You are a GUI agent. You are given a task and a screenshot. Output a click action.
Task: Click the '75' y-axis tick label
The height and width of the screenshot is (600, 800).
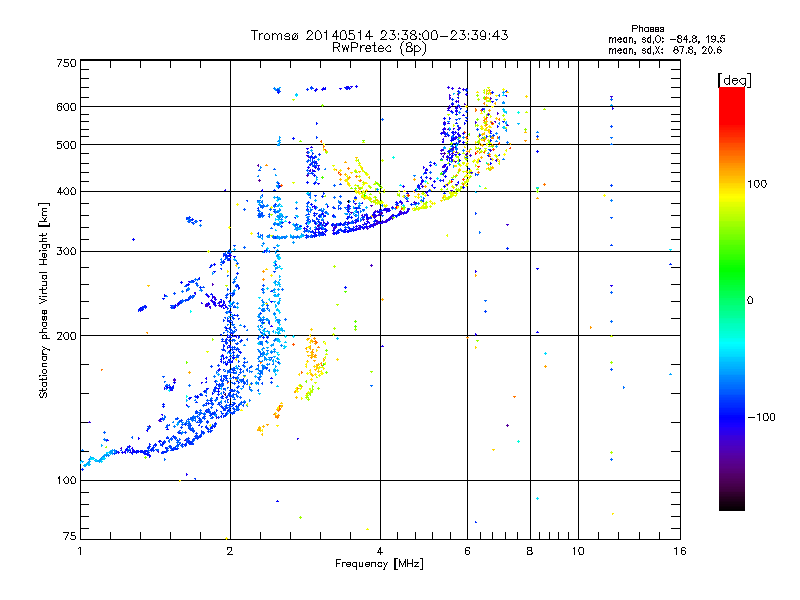(70, 536)
